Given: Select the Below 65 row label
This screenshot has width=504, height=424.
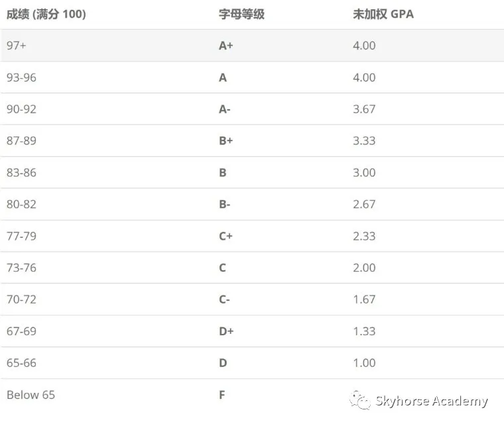Looking at the screenshot, I should click(31, 395).
